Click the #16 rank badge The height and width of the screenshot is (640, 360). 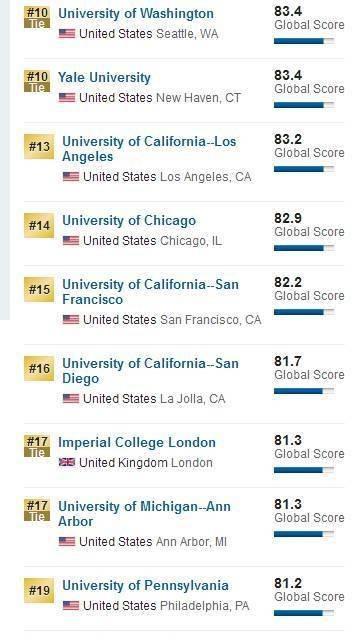click(x=39, y=369)
